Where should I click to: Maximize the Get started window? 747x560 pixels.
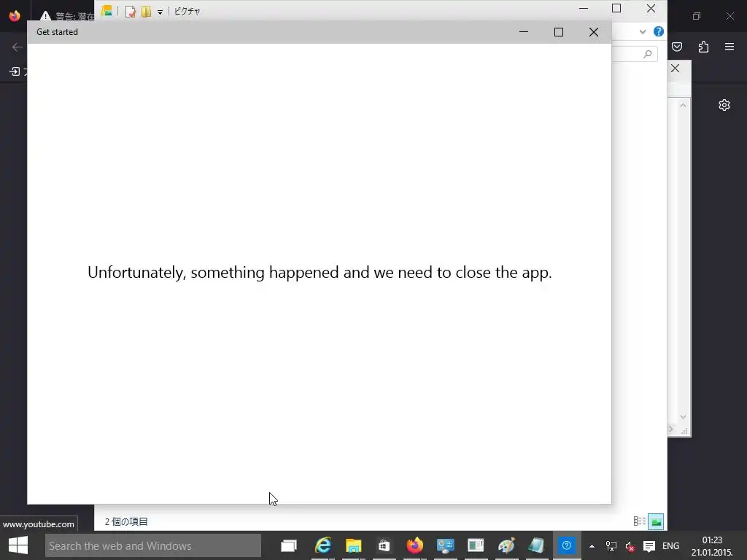(559, 32)
